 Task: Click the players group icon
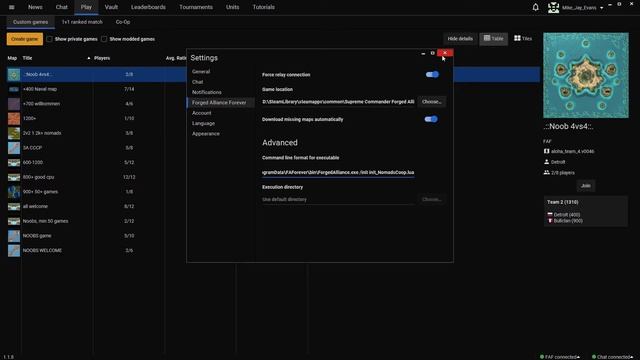pos(547,172)
